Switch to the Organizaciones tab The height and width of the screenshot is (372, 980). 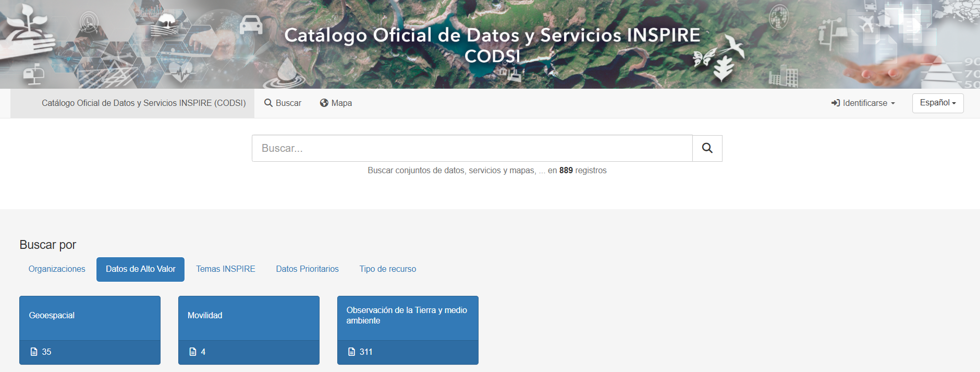coord(57,269)
